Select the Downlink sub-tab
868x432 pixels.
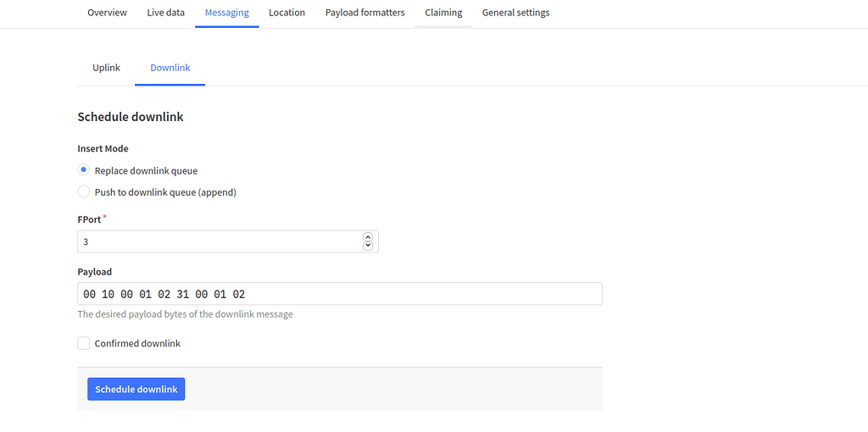170,68
